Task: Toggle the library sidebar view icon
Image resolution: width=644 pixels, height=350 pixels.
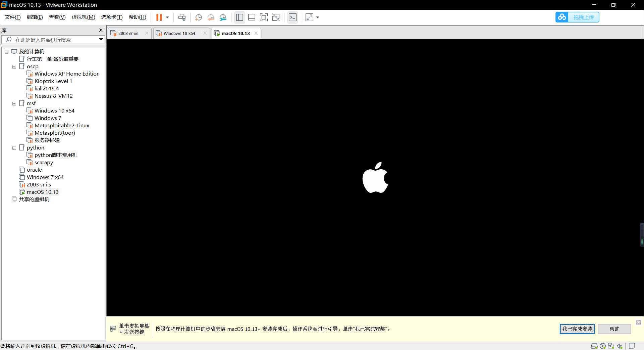Action: tap(239, 17)
